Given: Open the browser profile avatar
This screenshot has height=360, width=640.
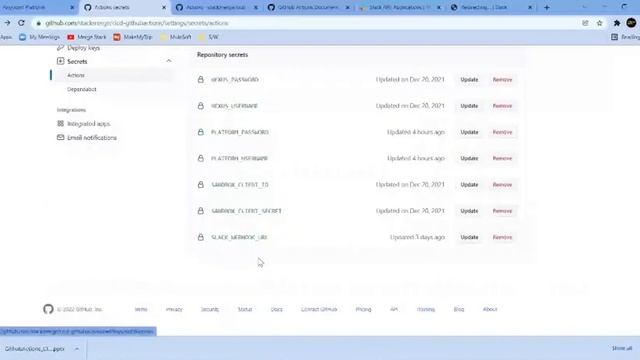Looking at the screenshot, I should [631, 23].
